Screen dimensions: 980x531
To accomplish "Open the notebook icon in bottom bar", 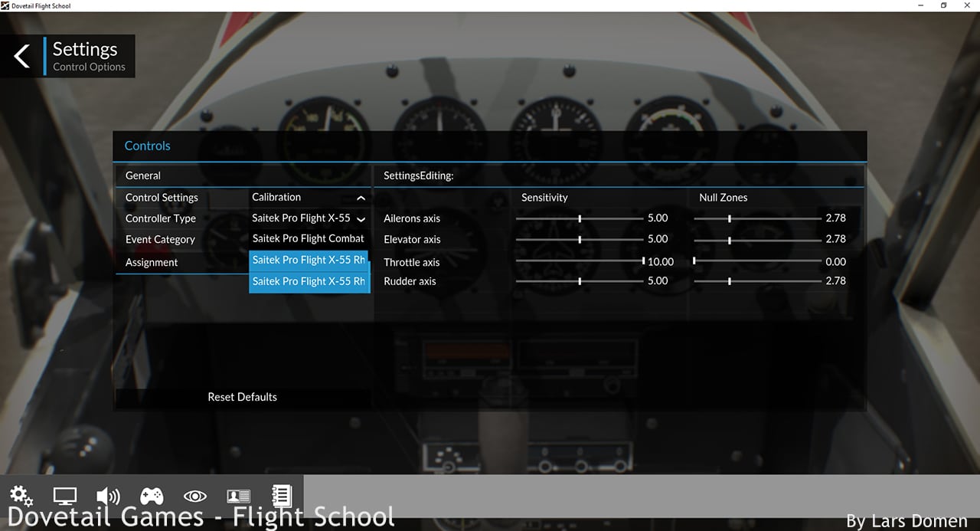I will [x=282, y=496].
